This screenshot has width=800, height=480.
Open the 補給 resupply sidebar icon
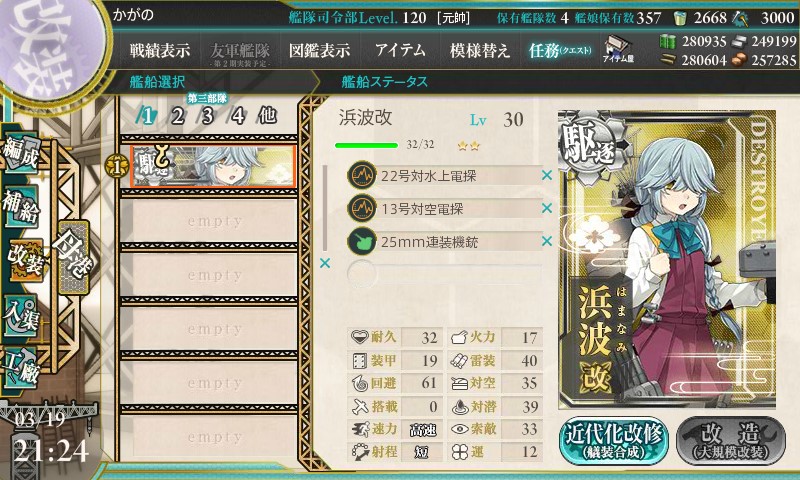coord(21,207)
